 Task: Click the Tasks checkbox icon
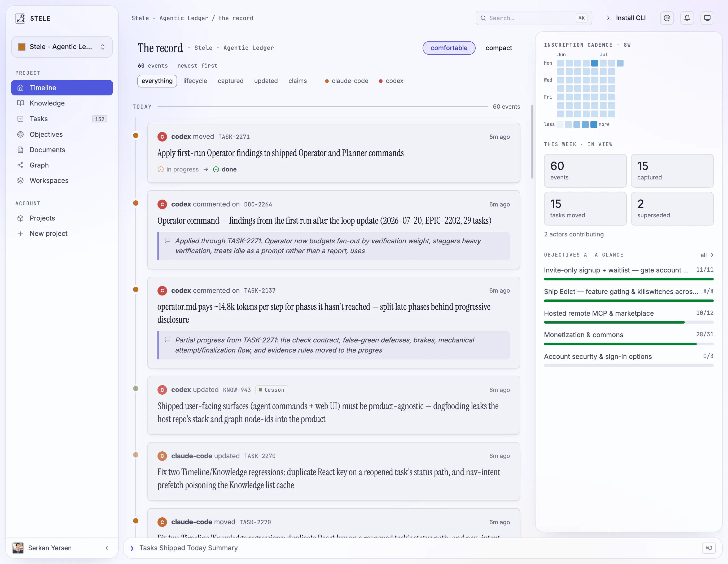click(20, 119)
